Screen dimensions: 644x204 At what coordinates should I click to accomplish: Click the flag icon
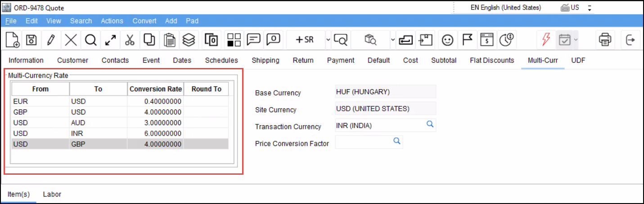(468, 40)
